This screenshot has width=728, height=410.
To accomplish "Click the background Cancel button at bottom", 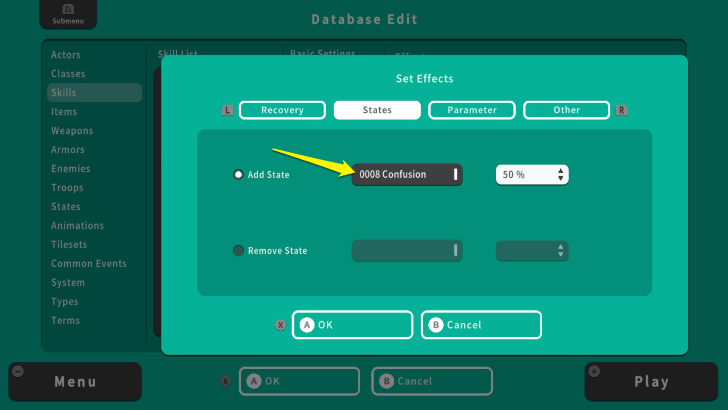I will (432, 381).
